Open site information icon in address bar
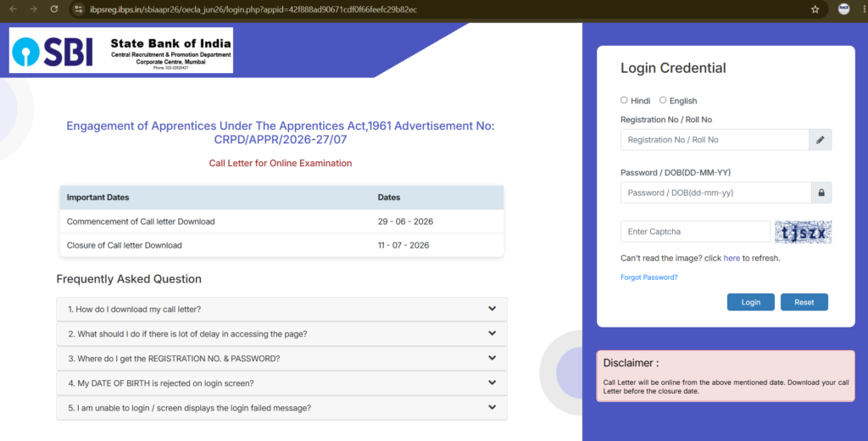The height and width of the screenshot is (441, 868). pos(79,9)
